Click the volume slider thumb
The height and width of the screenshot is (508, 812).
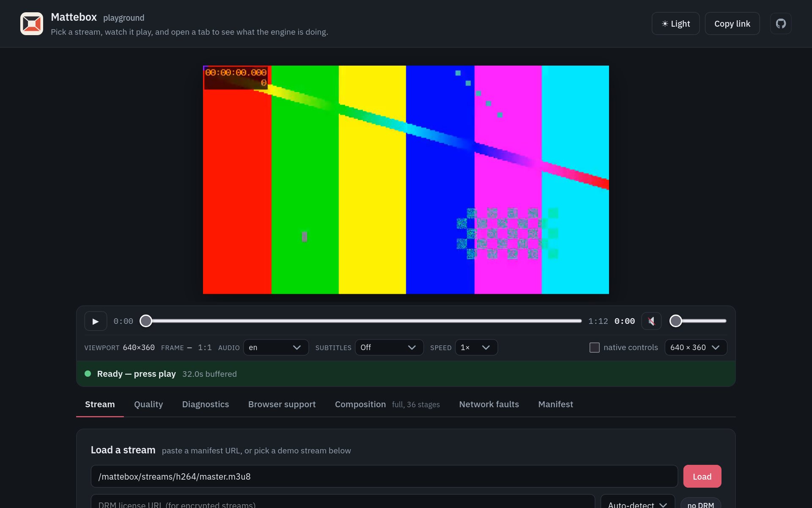pyautogui.click(x=676, y=321)
